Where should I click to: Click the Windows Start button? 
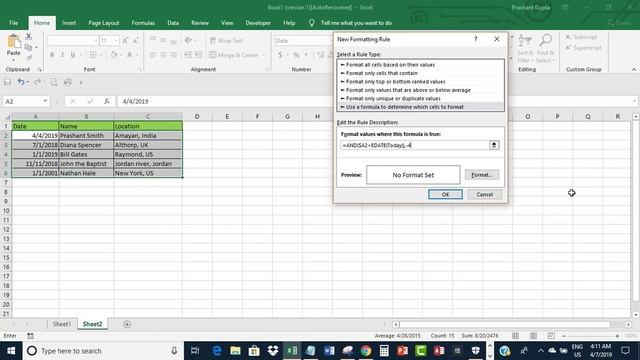coord(11,351)
